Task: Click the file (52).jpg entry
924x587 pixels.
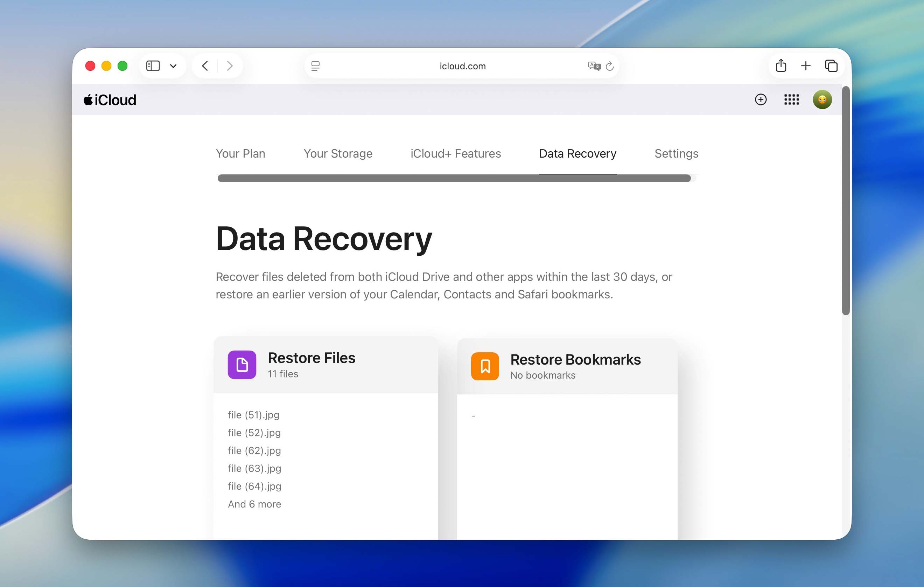Action: tap(254, 433)
